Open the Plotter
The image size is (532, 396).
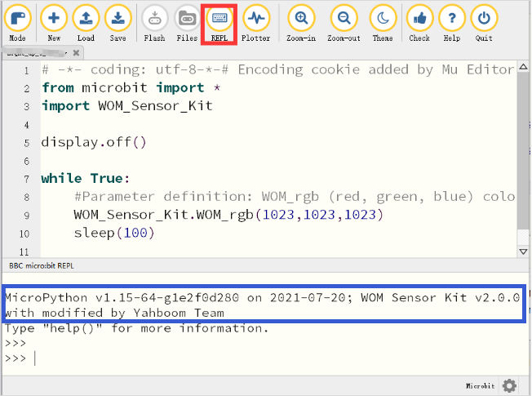256,23
